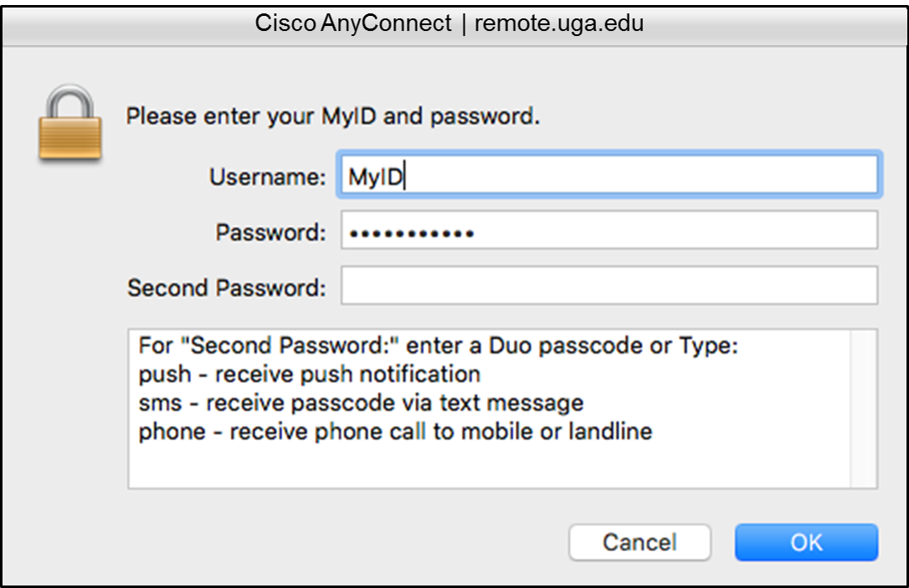Click the Cisco AnyConnect title bar
Image resolution: width=909 pixels, height=588 pixels.
(454, 24)
